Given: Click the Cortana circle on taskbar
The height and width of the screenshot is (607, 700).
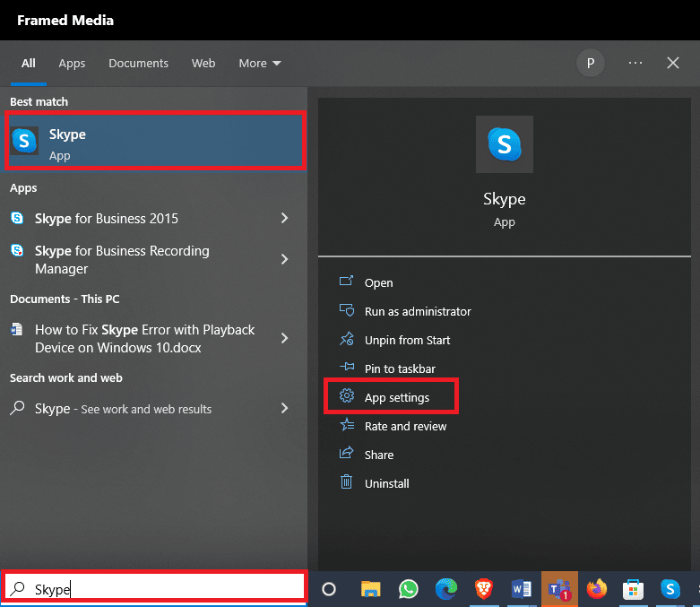Looking at the screenshot, I should tap(329, 589).
